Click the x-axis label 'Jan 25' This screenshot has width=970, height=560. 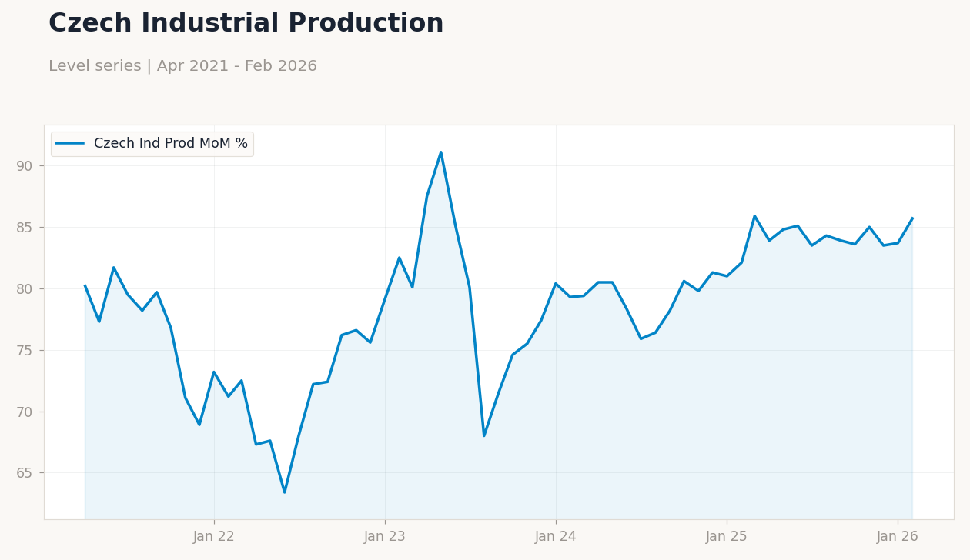(x=727, y=537)
